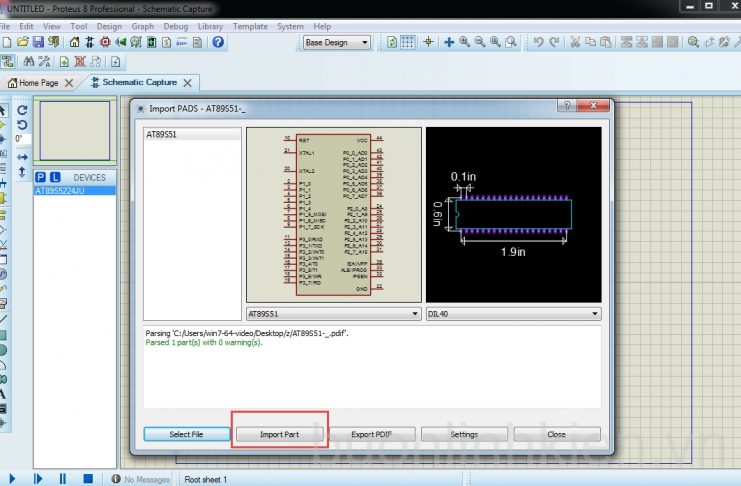Click the blue Help question icon

tap(218, 42)
